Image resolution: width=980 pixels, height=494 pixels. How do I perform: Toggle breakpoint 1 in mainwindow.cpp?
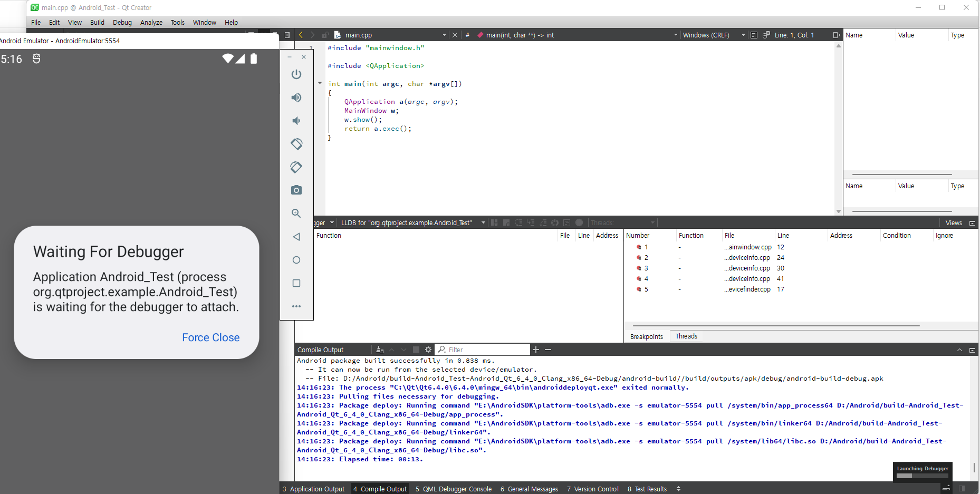(x=639, y=247)
